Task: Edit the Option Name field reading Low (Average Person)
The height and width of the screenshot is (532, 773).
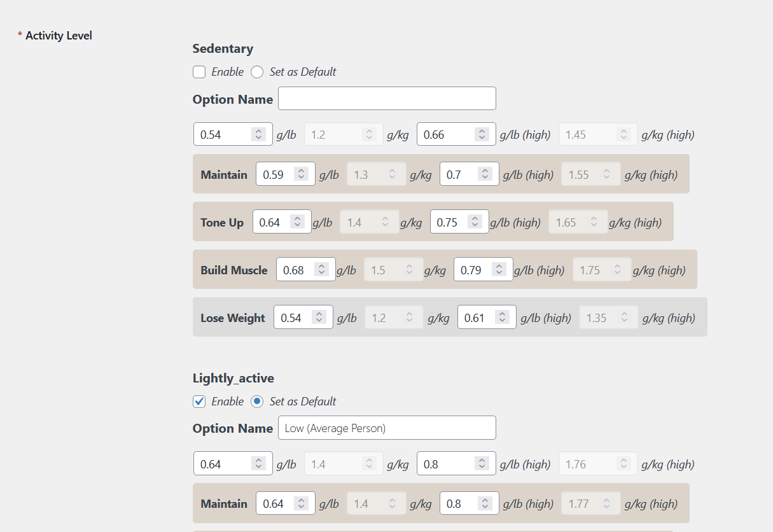Action: click(387, 428)
